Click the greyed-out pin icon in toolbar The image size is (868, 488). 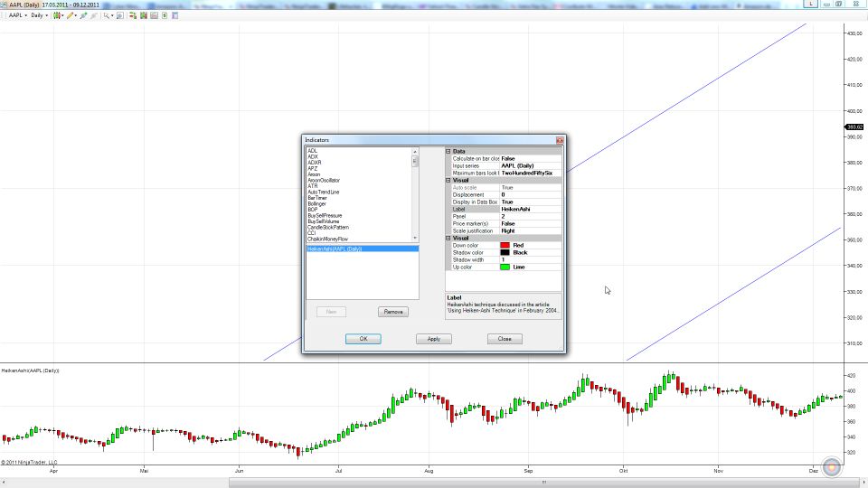[x=93, y=15]
